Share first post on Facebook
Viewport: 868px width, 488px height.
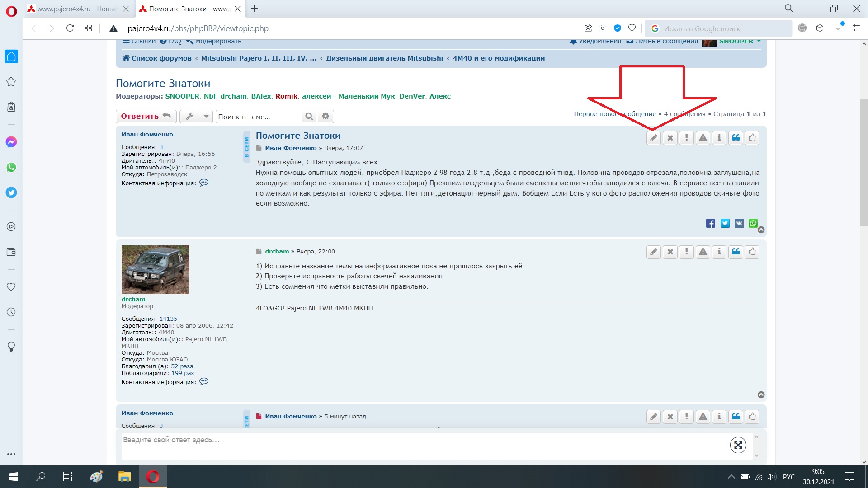710,223
